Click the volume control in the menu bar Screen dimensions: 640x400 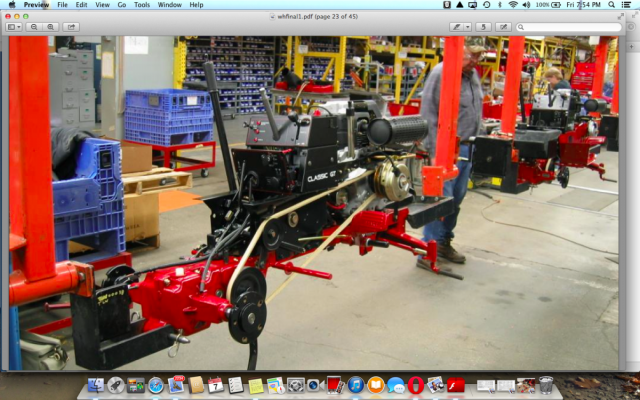click(x=527, y=5)
